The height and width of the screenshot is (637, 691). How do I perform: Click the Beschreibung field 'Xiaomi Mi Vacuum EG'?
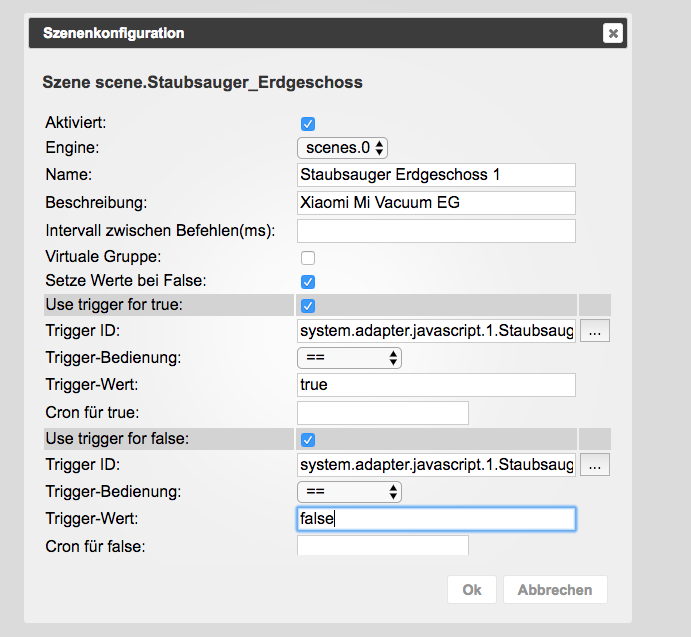tap(436, 203)
